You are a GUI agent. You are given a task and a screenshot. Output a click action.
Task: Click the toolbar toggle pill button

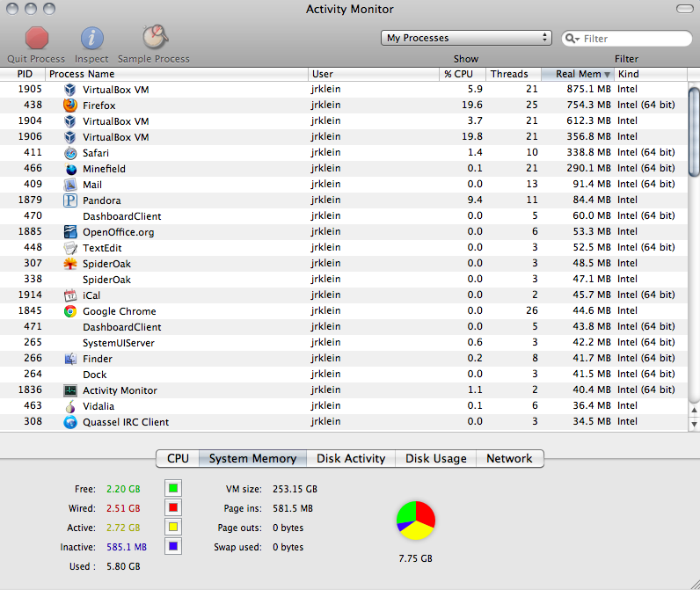pos(685,9)
